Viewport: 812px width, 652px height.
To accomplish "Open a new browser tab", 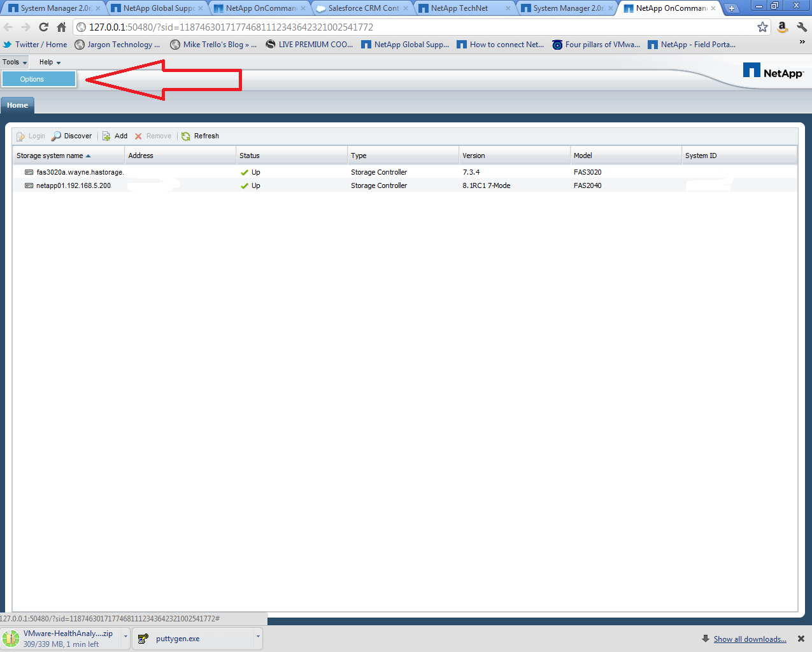I will point(732,8).
